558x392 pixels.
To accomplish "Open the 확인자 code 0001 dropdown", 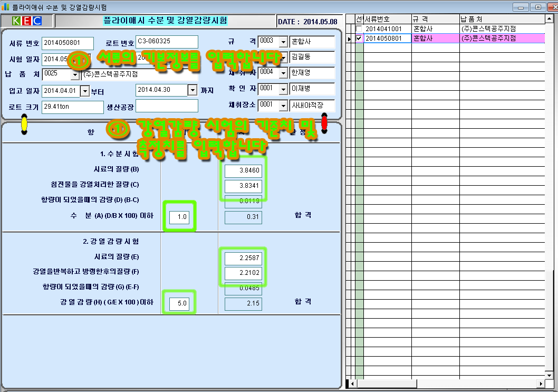I will 283,89.
